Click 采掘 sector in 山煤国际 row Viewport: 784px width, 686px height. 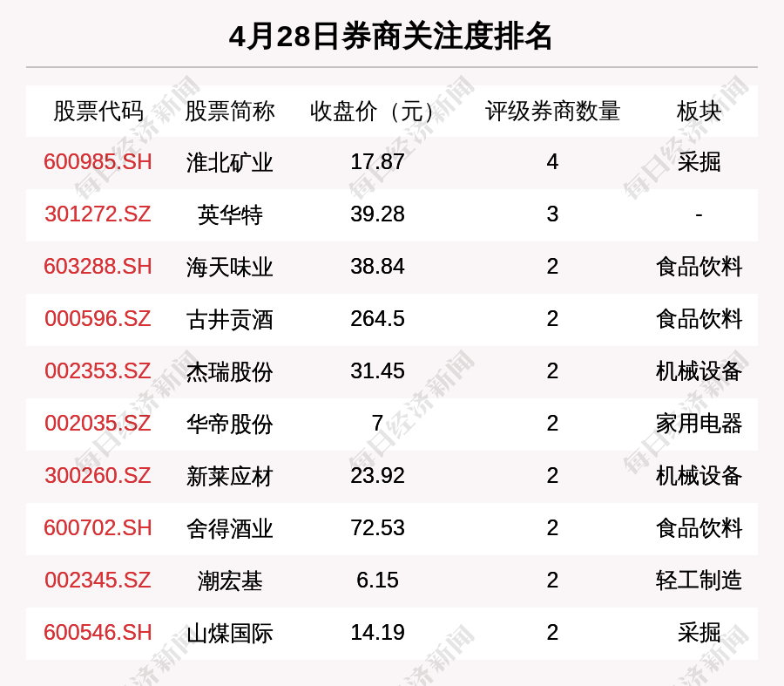tap(699, 633)
